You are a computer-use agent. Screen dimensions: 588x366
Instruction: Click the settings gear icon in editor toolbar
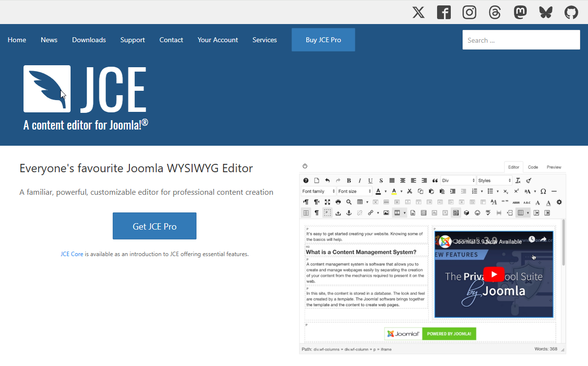559,202
